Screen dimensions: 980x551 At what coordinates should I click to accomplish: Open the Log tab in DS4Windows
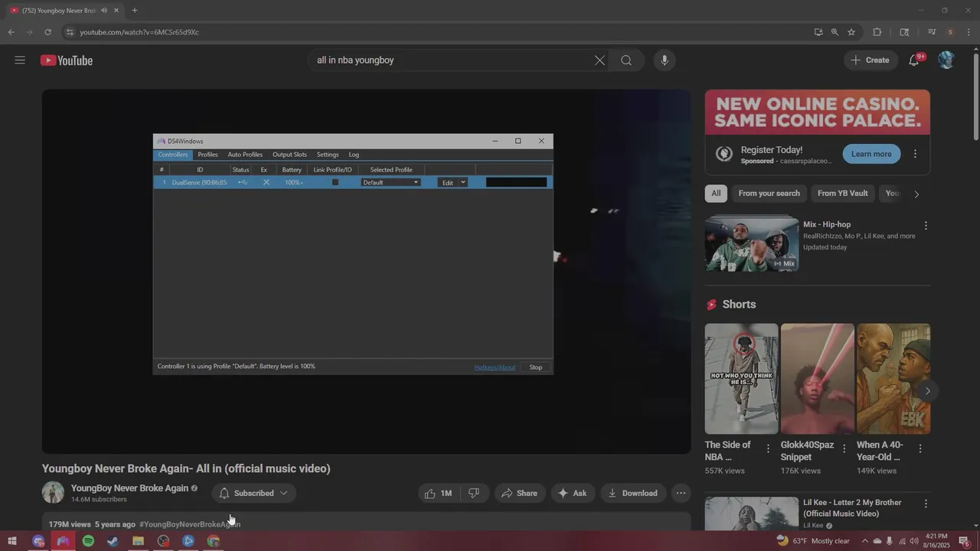click(354, 155)
